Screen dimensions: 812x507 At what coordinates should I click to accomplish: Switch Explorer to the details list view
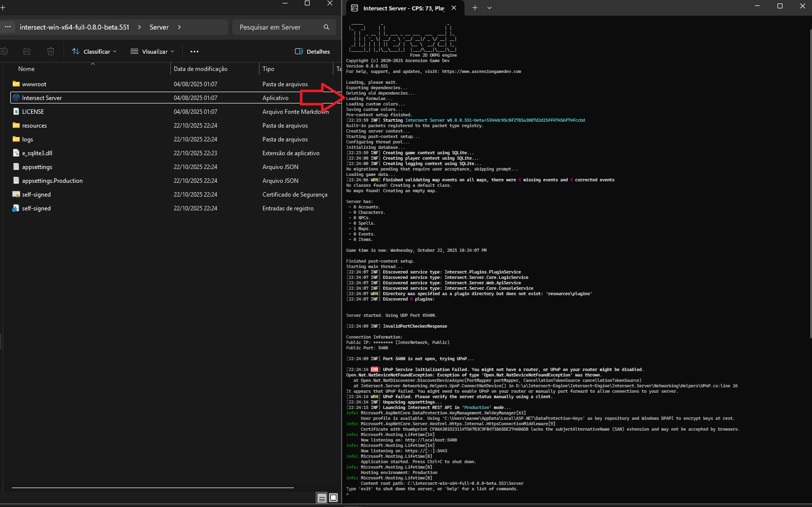click(x=322, y=498)
